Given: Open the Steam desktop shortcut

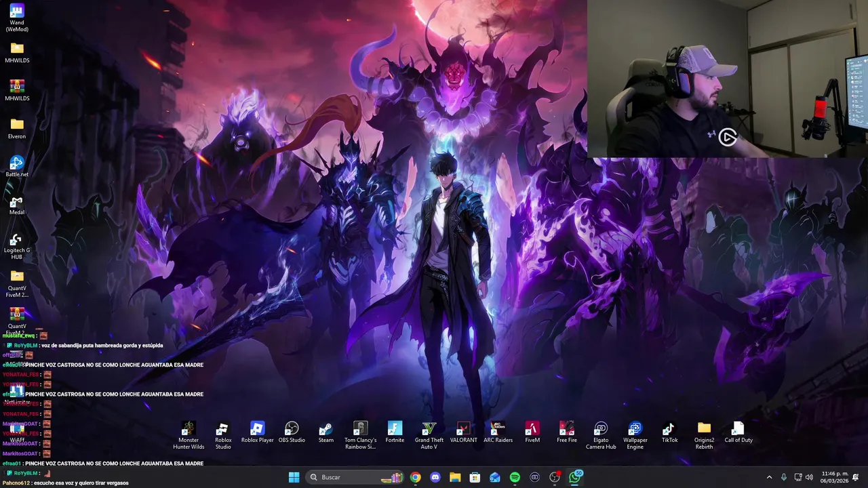Looking at the screenshot, I should coord(326,432).
